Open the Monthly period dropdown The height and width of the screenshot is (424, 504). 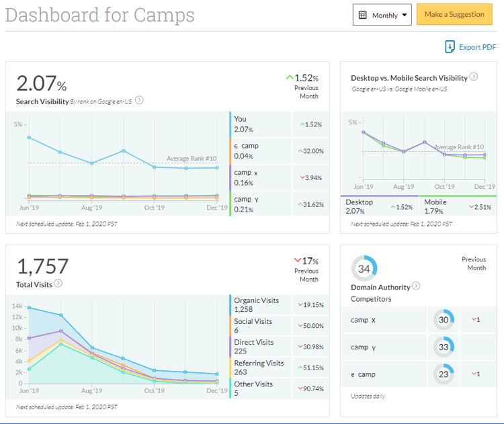(382, 15)
